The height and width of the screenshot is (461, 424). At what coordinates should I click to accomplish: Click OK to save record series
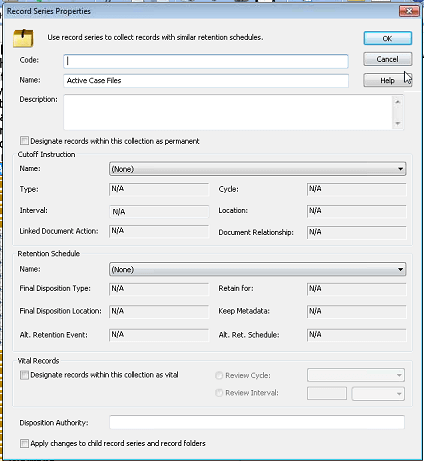(387, 39)
